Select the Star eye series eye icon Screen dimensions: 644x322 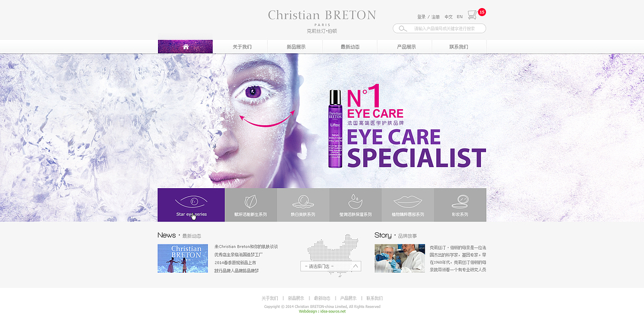(x=191, y=202)
